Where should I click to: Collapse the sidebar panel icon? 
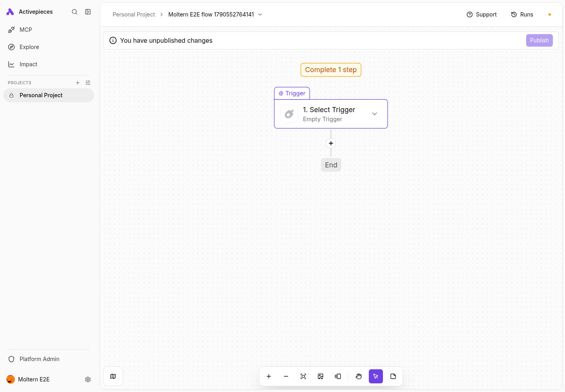click(x=88, y=12)
